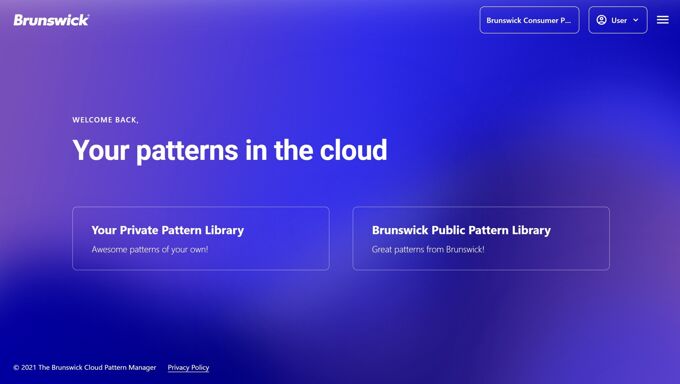The image size is (680, 384).
Task: Click 'Great patterns from Brunswick!' subtitle
Action: 428,249
